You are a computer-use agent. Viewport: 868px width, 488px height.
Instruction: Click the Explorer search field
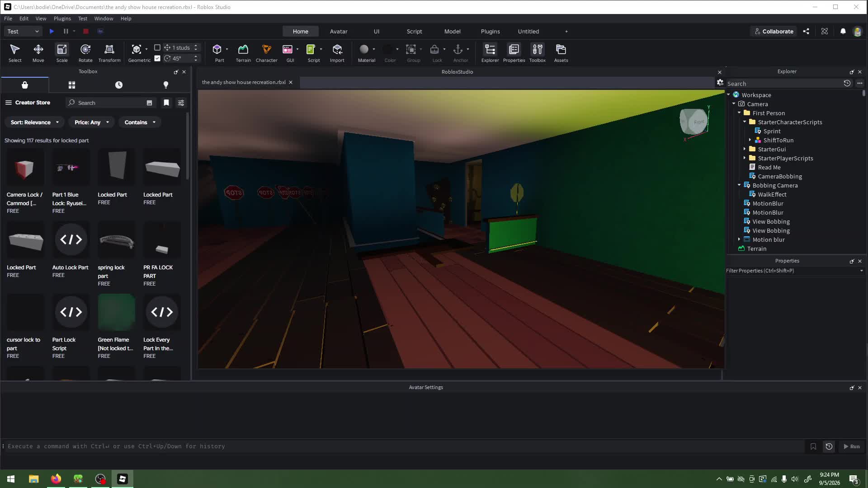click(784, 84)
